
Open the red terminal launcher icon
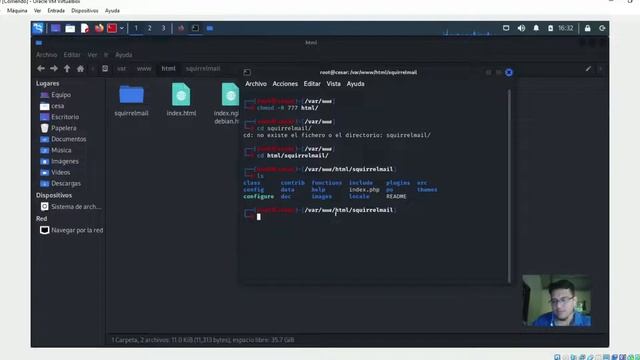pos(112,28)
